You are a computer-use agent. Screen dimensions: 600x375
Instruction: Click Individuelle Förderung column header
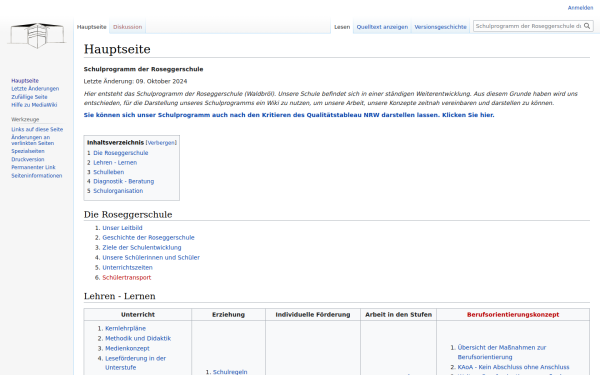pos(313,315)
